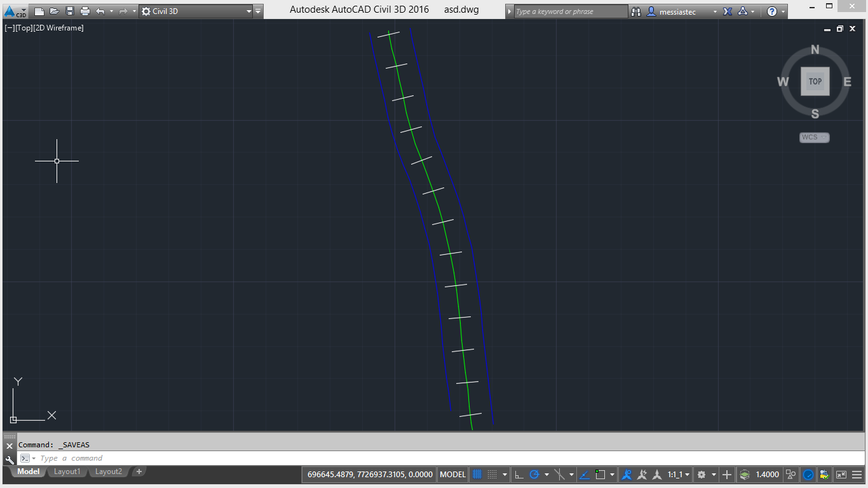Turn off grid display in status bar
Screen dimensions: 868x488
click(x=478, y=475)
